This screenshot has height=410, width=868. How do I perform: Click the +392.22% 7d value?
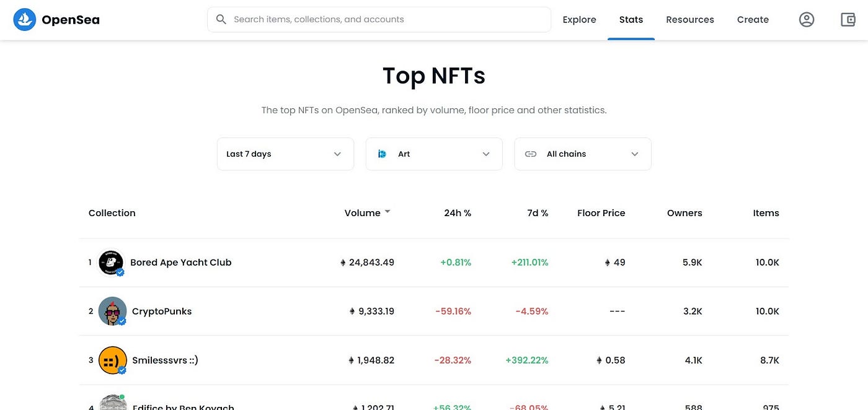[x=527, y=360]
